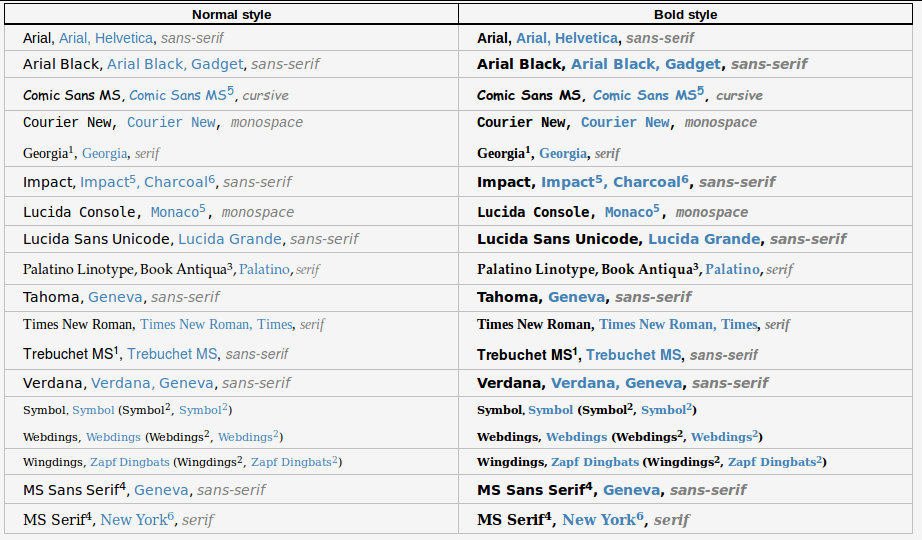Click blue "Trebuchet MS" in Bold style column
The image size is (922, 540).
(x=634, y=355)
